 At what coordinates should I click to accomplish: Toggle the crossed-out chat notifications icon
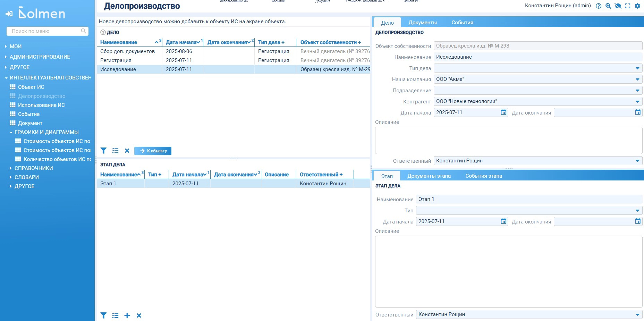click(x=618, y=6)
